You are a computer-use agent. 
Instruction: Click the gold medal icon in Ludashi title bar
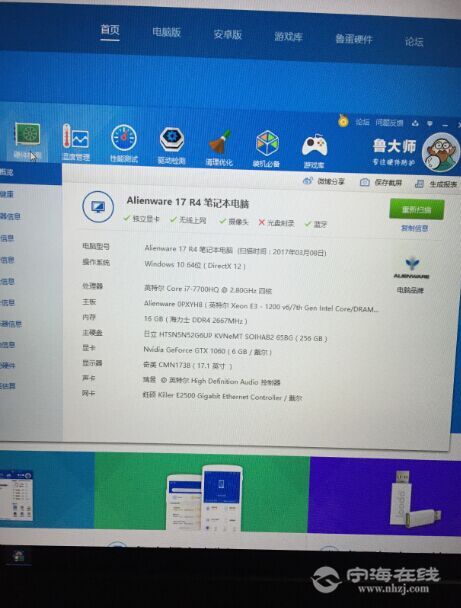point(343,121)
